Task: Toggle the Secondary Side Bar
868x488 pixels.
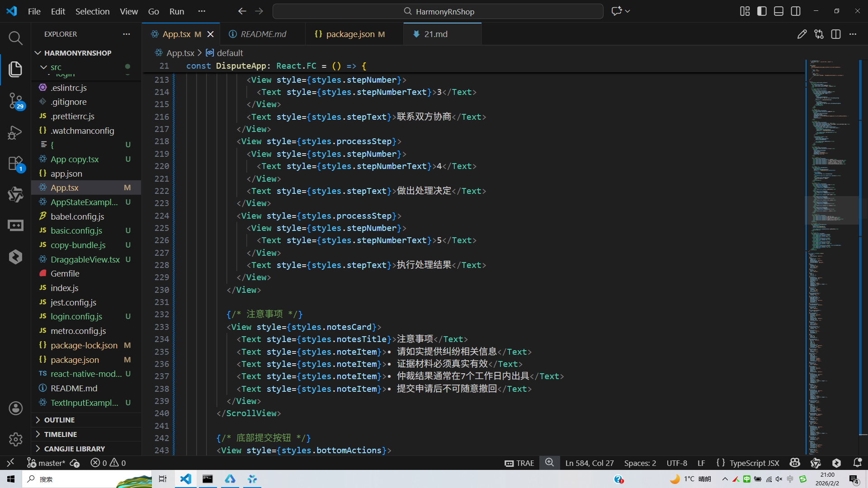Action: [x=796, y=11]
